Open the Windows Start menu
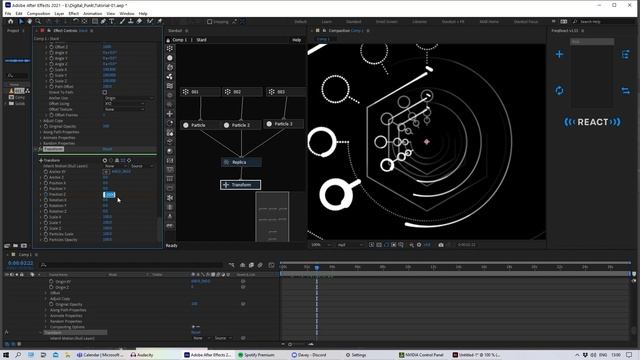Image resolution: width=640 pixels, height=360 pixels. click(6, 355)
